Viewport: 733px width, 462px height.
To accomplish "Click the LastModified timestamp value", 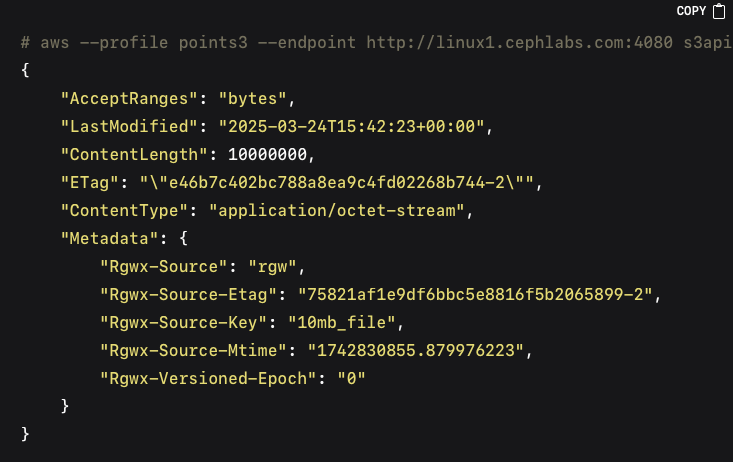I will (351, 127).
